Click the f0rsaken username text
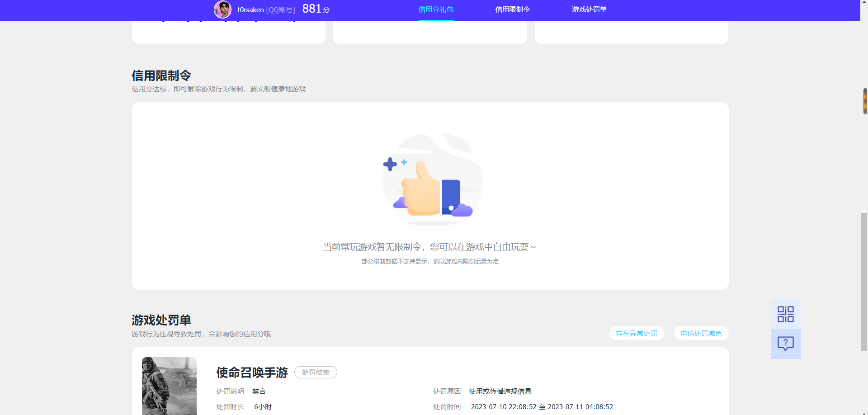This screenshot has width=868, height=415. [250, 9]
